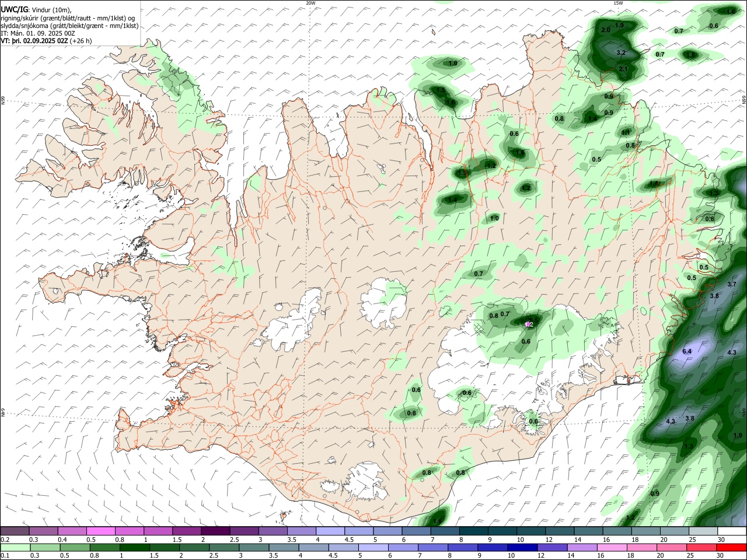Pick the red swatch labeled 25 in rain legend
This screenshot has height=560, width=747.
[x=702, y=547]
